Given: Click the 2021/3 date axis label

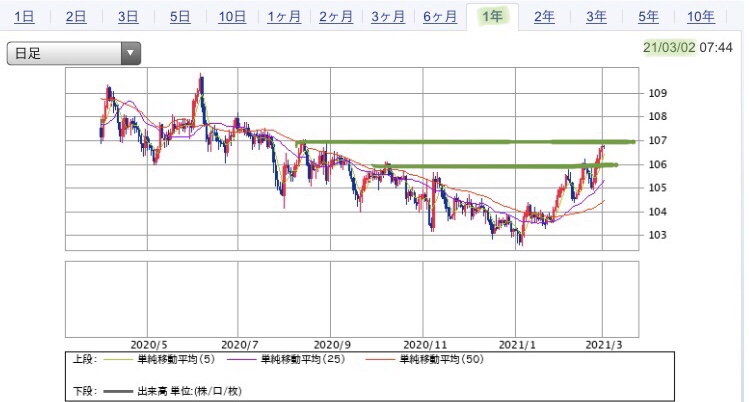Looking at the screenshot, I should tap(604, 345).
